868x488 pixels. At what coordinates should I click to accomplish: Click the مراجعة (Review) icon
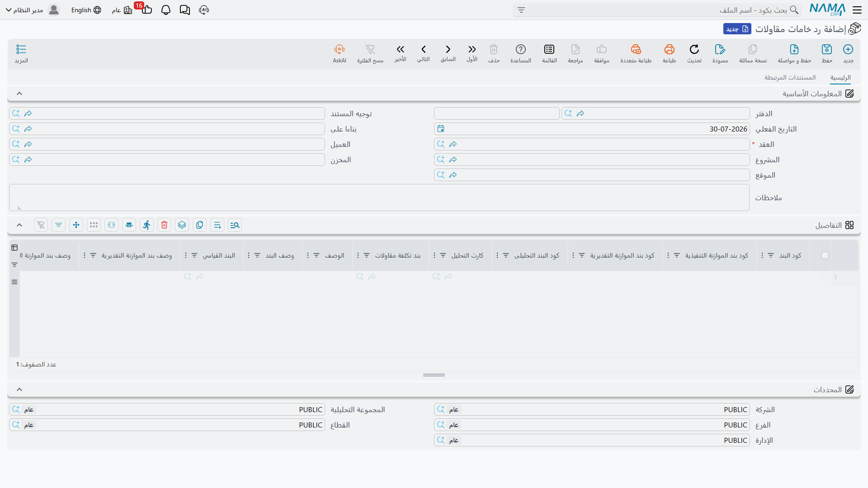(x=576, y=49)
